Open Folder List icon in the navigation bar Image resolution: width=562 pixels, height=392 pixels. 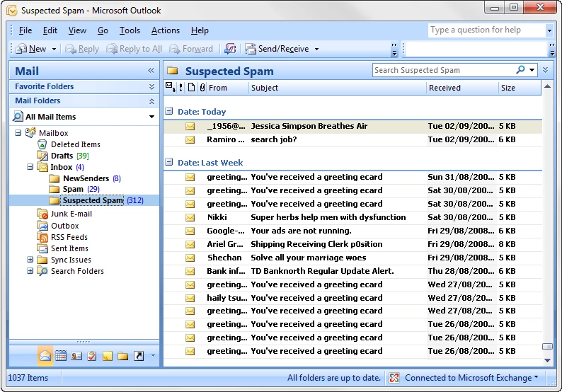[x=122, y=356]
